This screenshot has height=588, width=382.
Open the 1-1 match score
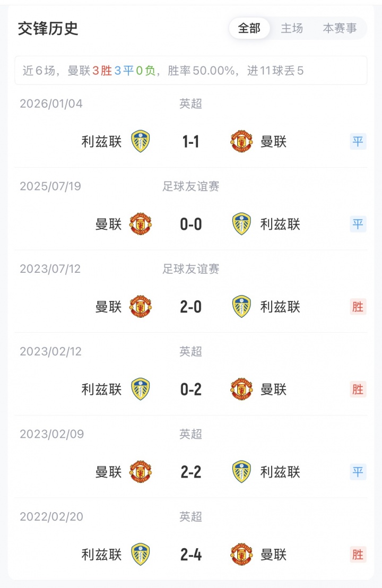[190, 142]
